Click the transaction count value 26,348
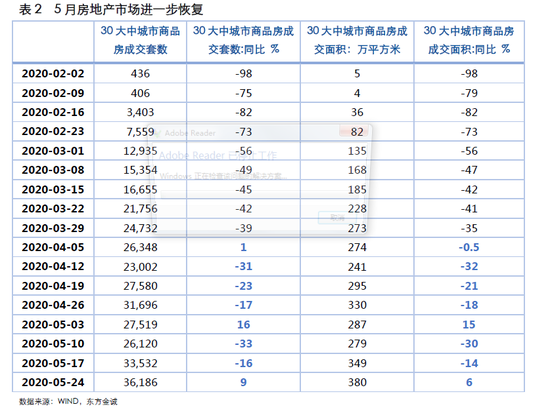 coord(140,247)
